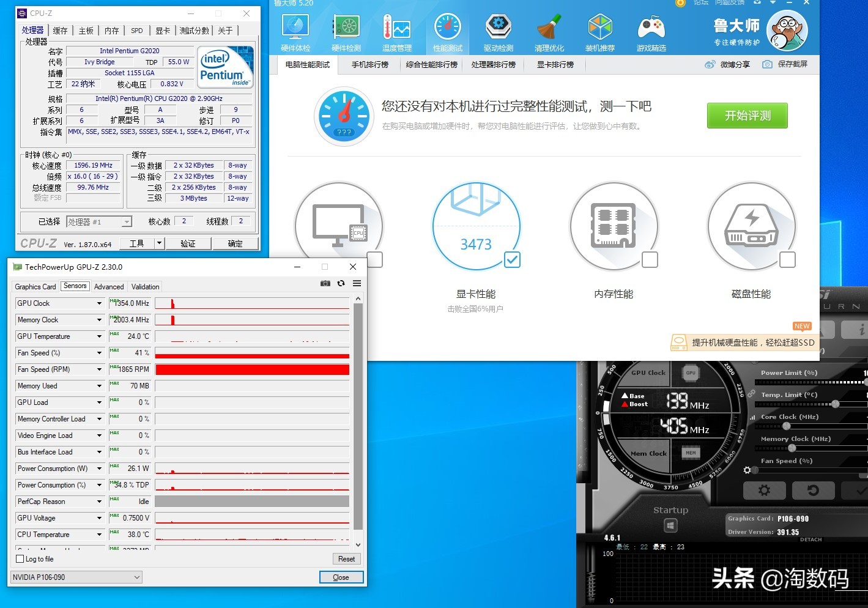Open MSI Afterburner settings gear

[x=764, y=490]
